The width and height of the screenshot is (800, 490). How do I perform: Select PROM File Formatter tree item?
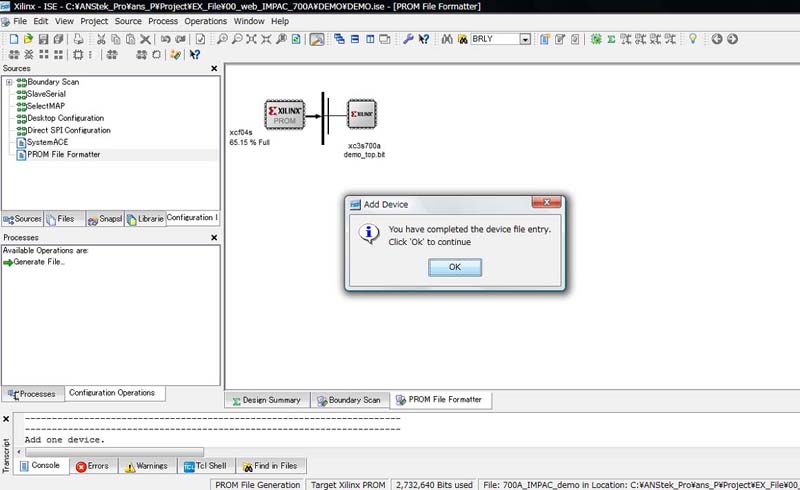pyautogui.click(x=64, y=155)
